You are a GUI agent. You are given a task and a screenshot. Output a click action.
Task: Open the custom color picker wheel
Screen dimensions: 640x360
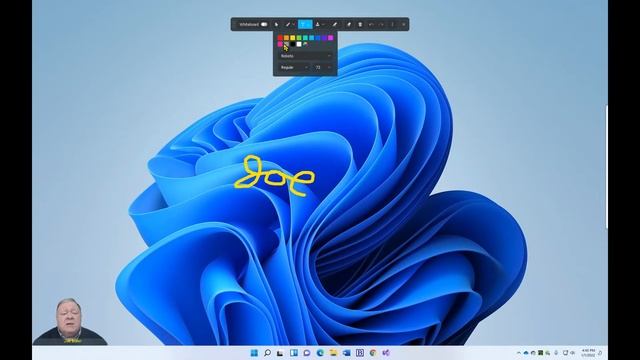click(x=305, y=44)
